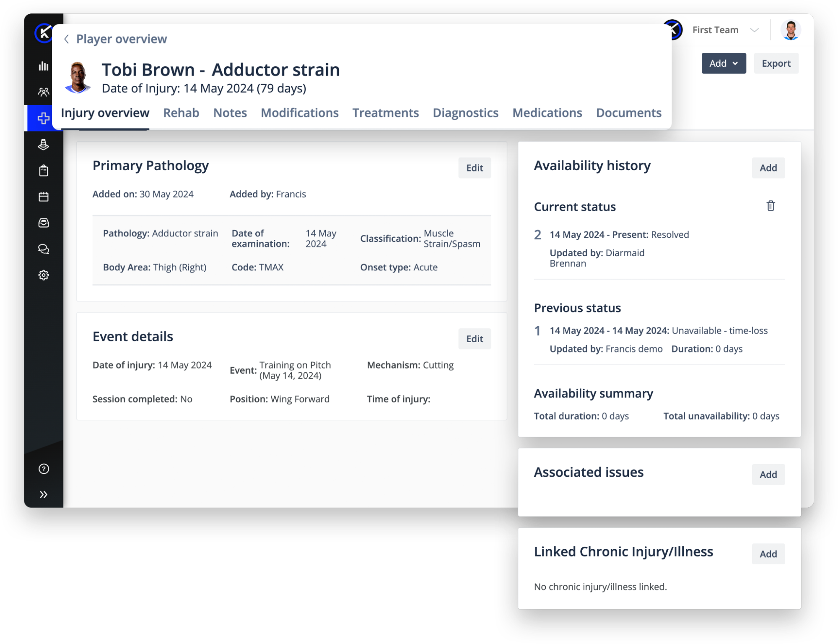This screenshot has width=838, height=644.
Task: Open the user profile avatar
Action: pos(791,30)
